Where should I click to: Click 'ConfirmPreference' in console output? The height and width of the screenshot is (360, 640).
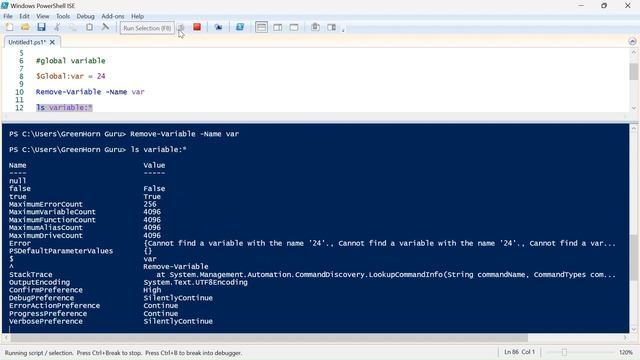pyautogui.click(x=46, y=290)
